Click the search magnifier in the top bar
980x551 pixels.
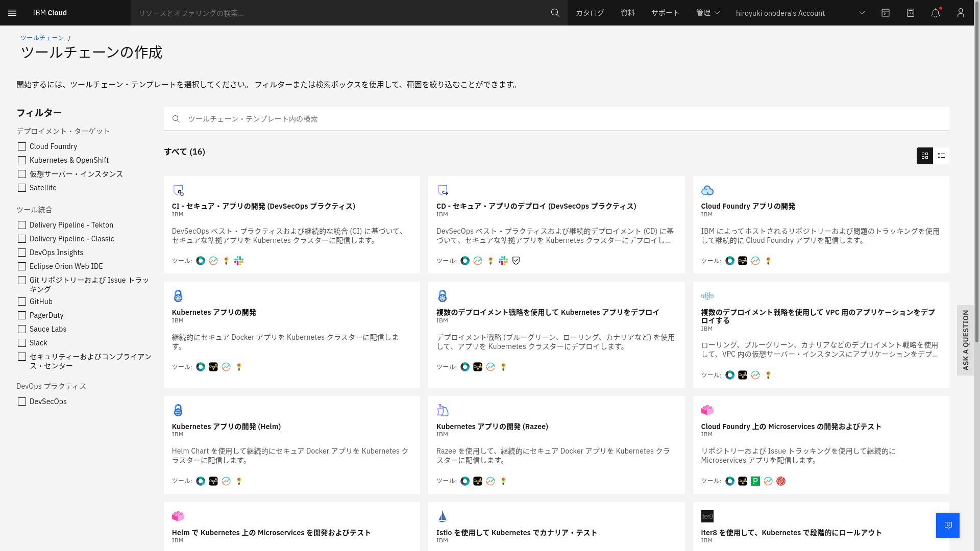click(555, 13)
